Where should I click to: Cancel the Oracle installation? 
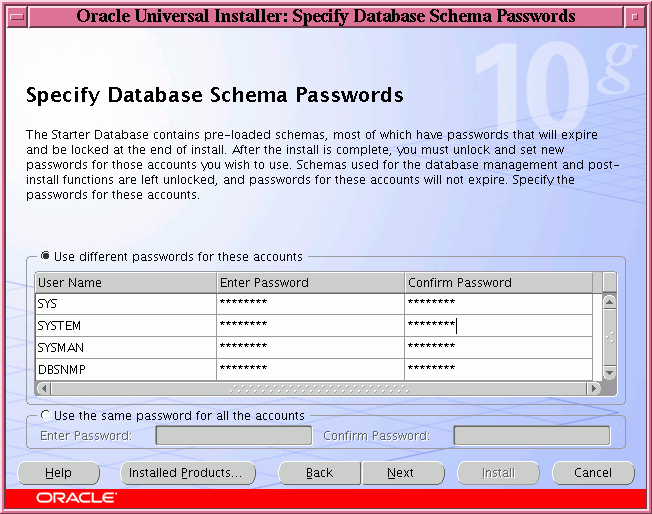coord(593,473)
